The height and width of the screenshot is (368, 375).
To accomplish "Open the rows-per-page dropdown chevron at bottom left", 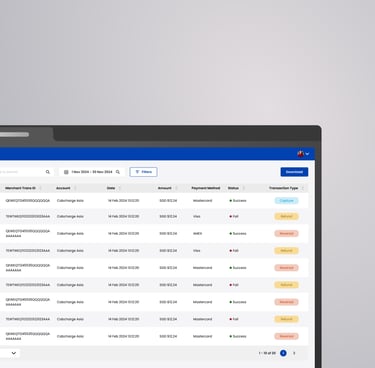I will (x=14, y=353).
